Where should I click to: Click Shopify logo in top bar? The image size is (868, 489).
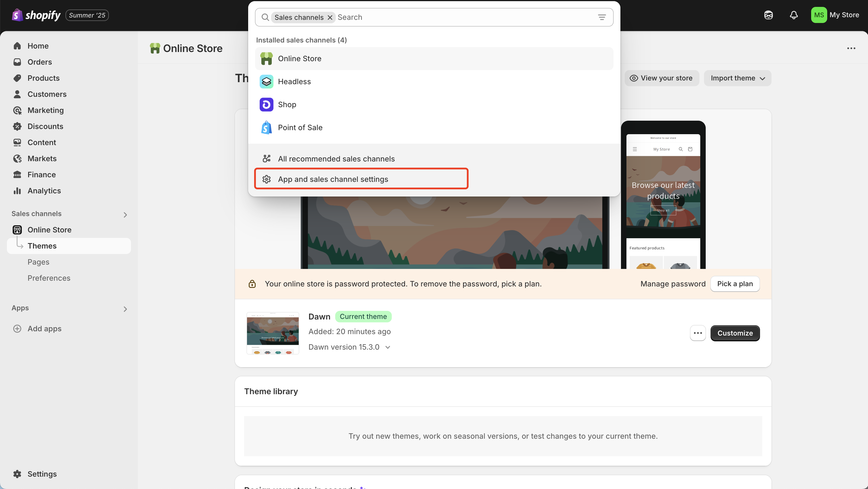[36, 15]
